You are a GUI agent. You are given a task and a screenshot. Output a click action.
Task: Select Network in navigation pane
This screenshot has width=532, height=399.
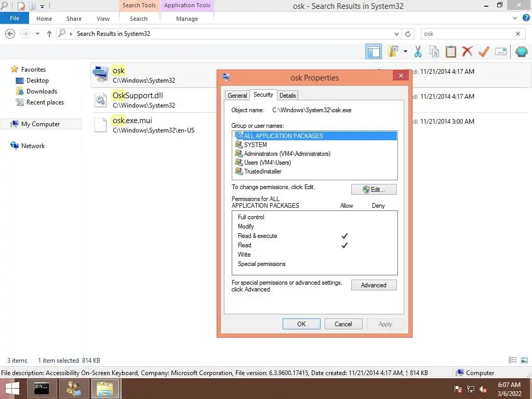coord(33,146)
